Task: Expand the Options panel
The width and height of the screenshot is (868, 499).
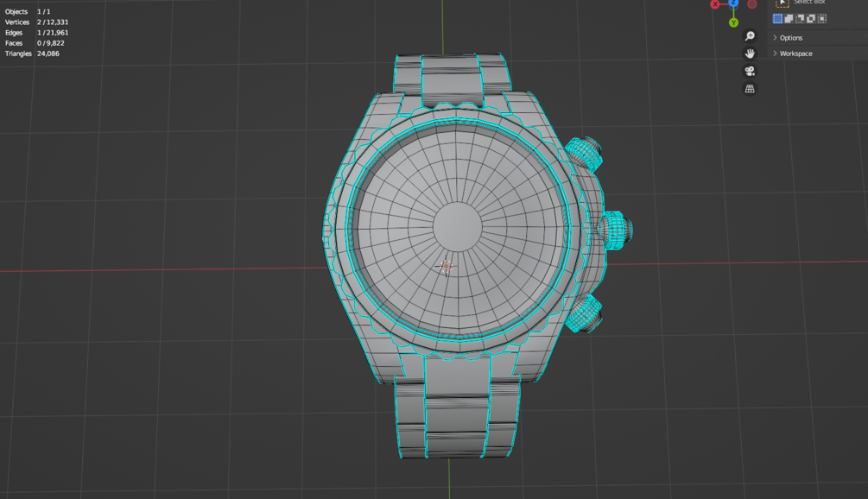Action: (x=820, y=38)
